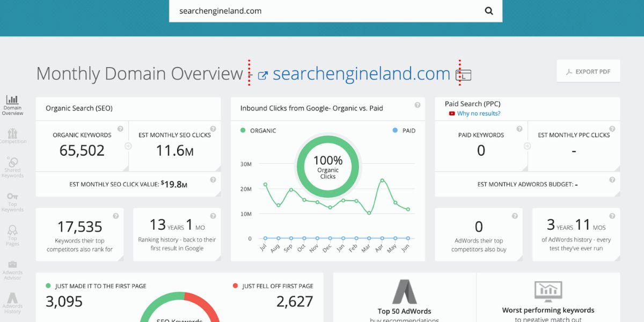Show help for Est Monthly SEO Click Value
The height and width of the screenshot is (322, 644).
point(213,180)
